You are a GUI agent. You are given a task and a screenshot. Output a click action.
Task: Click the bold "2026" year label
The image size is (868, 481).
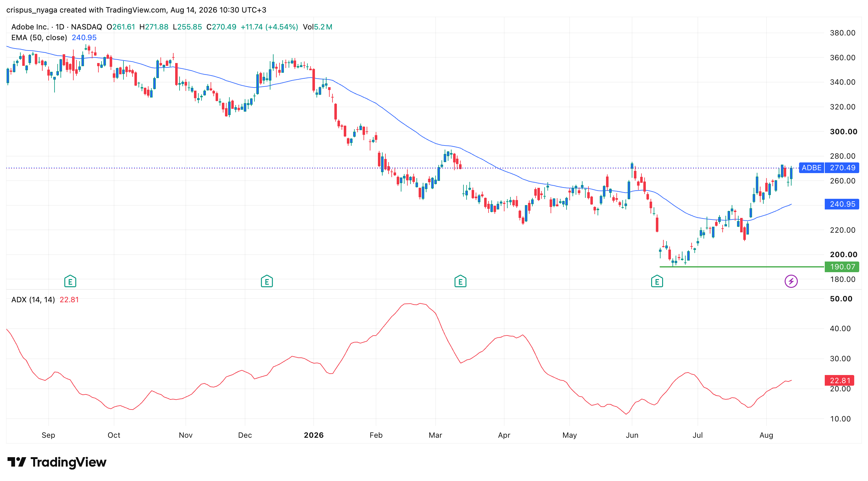point(314,435)
